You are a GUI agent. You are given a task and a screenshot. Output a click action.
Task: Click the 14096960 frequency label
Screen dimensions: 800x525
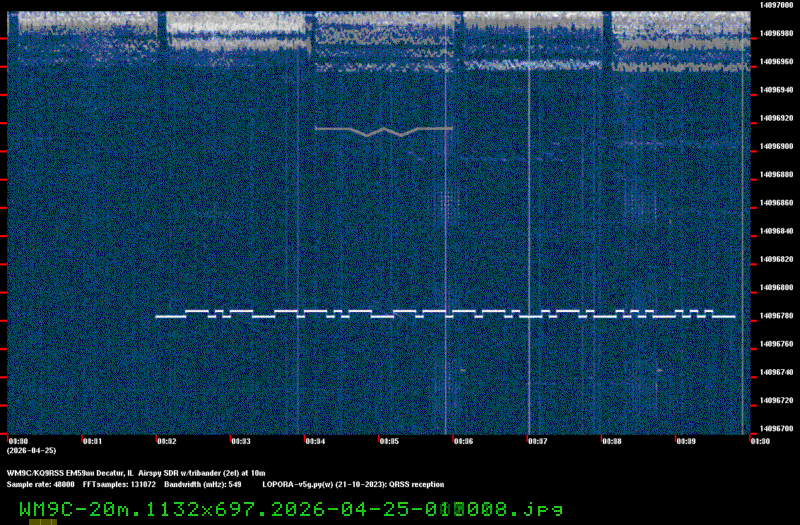pos(776,62)
